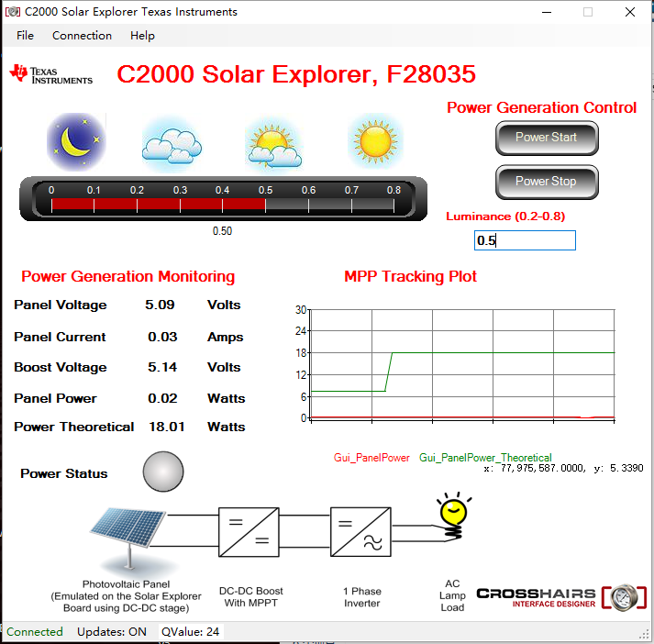The width and height of the screenshot is (654, 644).
Task: Click the Crosshairs Interface Designer logo
Action: click(x=561, y=598)
